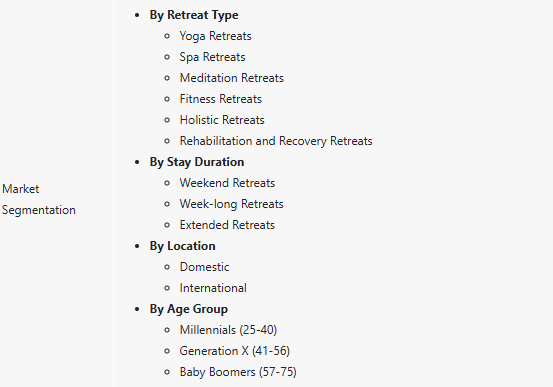The height and width of the screenshot is (387, 553).
Task: Select 'Baby Boomers (57-75)' entry
Action: click(x=238, y=372)
